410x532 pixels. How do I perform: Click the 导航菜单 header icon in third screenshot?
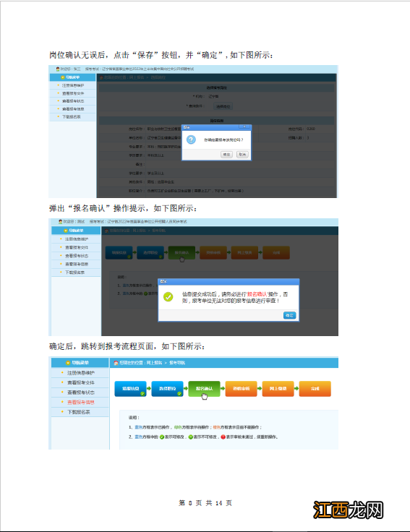68,363
